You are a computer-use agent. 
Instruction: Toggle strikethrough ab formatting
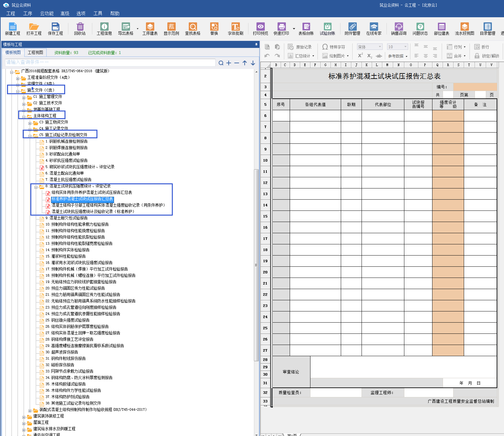click(379, 56)
